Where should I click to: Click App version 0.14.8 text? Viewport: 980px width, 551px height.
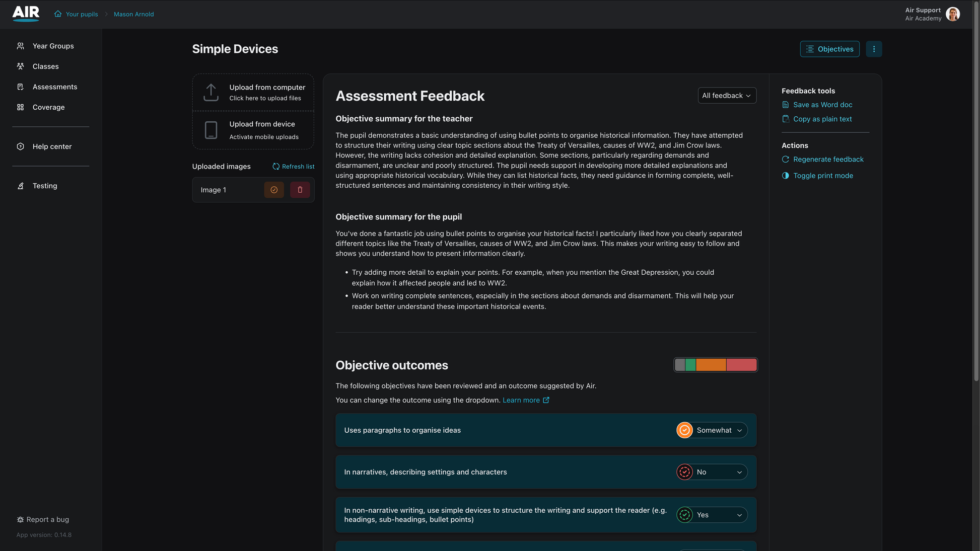tap(44, 535)
